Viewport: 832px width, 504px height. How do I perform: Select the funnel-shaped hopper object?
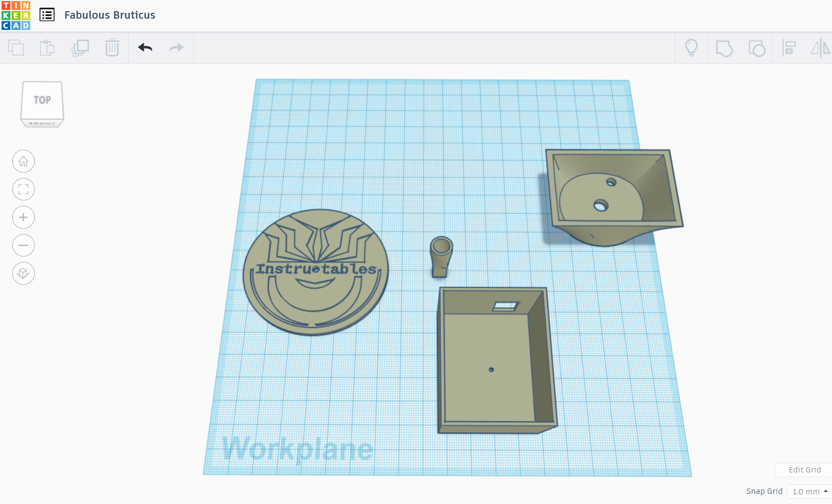click(x=613, y=197)
